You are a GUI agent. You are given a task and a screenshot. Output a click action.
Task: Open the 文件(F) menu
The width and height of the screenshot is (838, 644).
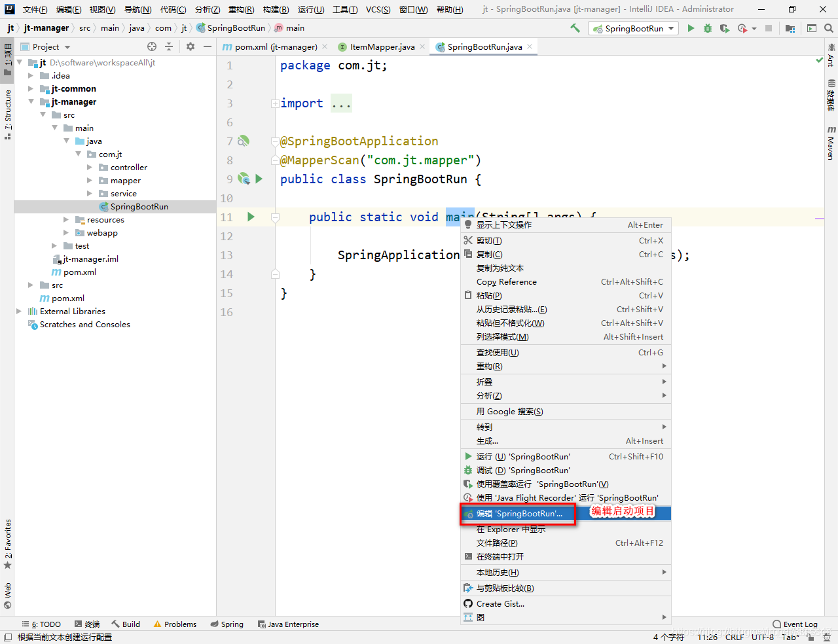coord(35,9)
